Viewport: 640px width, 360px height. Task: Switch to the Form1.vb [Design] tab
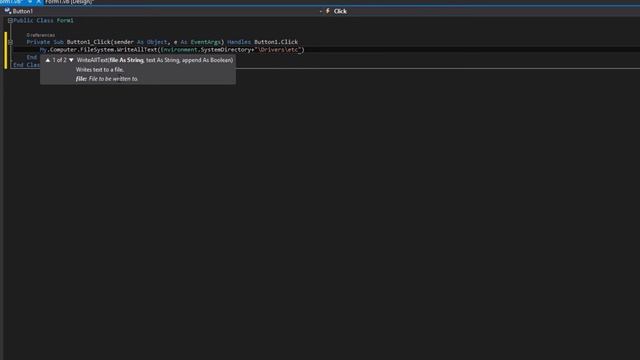[x=69, y=2]
